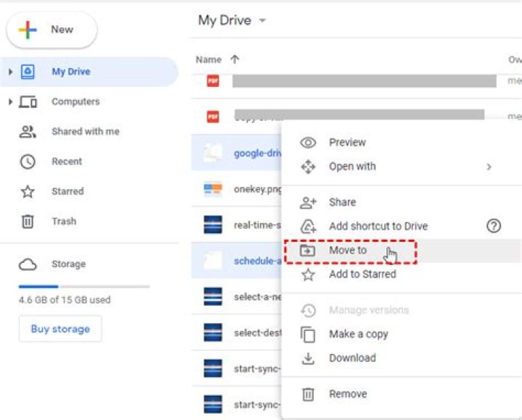Click Make a copy menu entry
The width and height of the screenshot is (522, 420).
(x=358, y=334)
